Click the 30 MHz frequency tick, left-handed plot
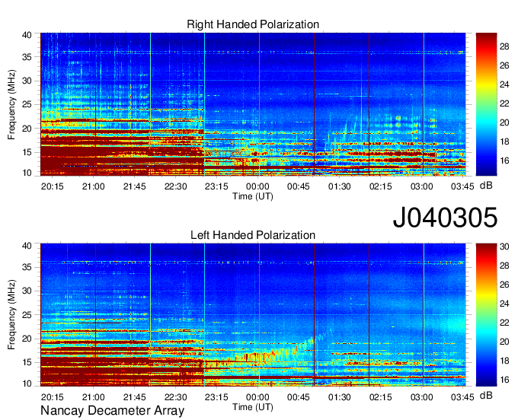This screenshot has width=518, height=420. (x=27, y=291)
